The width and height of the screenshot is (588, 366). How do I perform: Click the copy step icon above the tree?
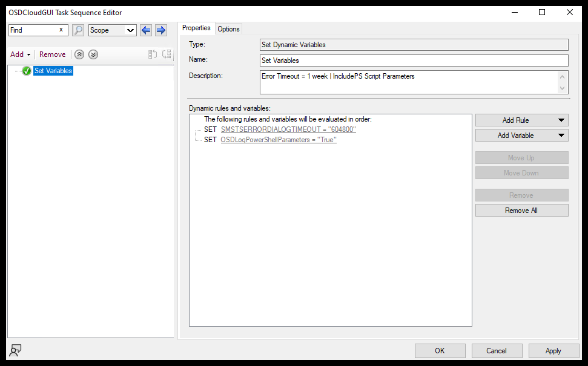click(x=152, y=54)
